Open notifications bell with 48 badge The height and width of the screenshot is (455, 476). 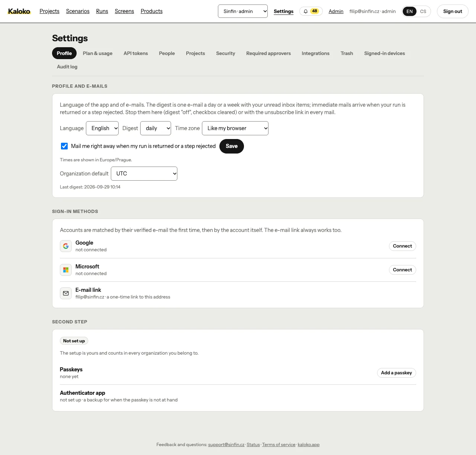point(311,11)
